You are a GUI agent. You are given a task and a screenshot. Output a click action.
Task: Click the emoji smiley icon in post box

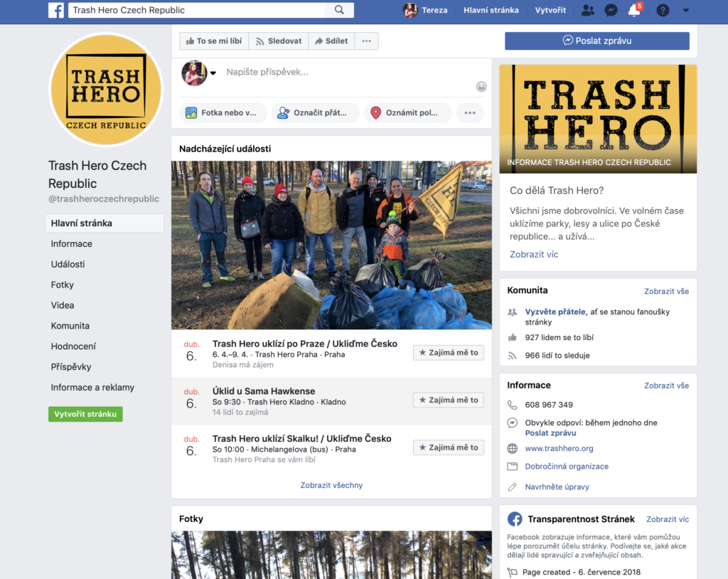pos(481,87)
